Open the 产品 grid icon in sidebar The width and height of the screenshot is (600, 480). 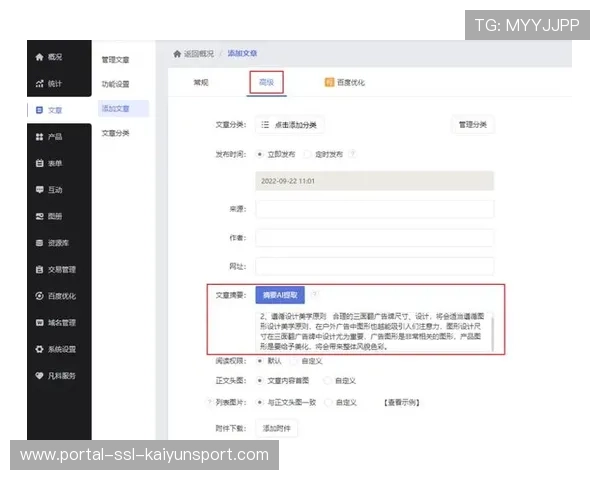tap(39, 137)
